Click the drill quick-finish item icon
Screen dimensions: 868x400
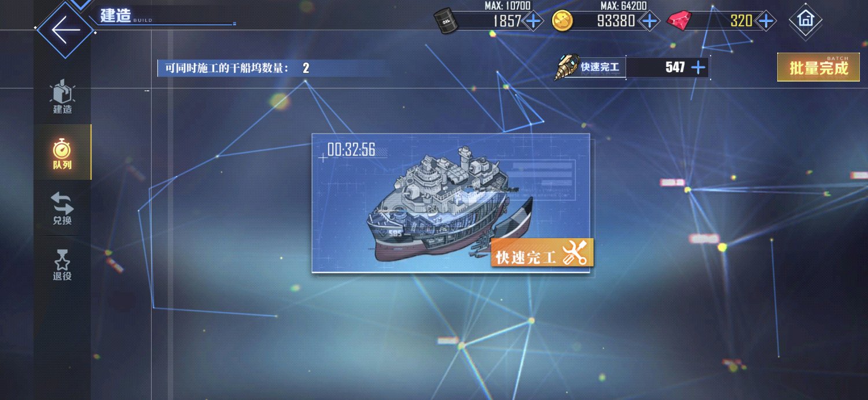click(x=567, y=67)
